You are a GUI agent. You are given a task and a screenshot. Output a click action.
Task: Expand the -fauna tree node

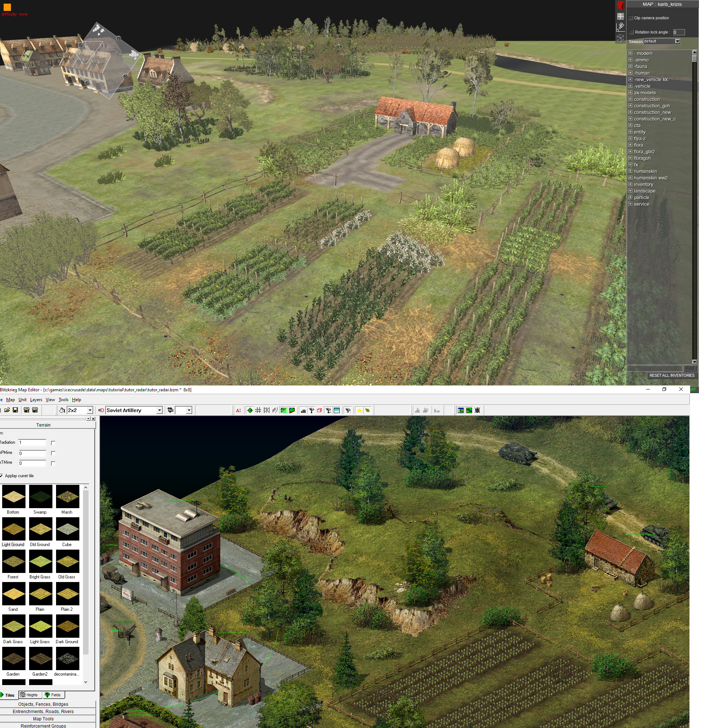(630, 66)
